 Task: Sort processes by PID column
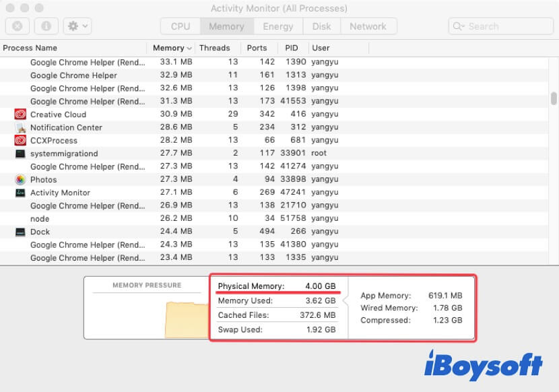[291, 48]
